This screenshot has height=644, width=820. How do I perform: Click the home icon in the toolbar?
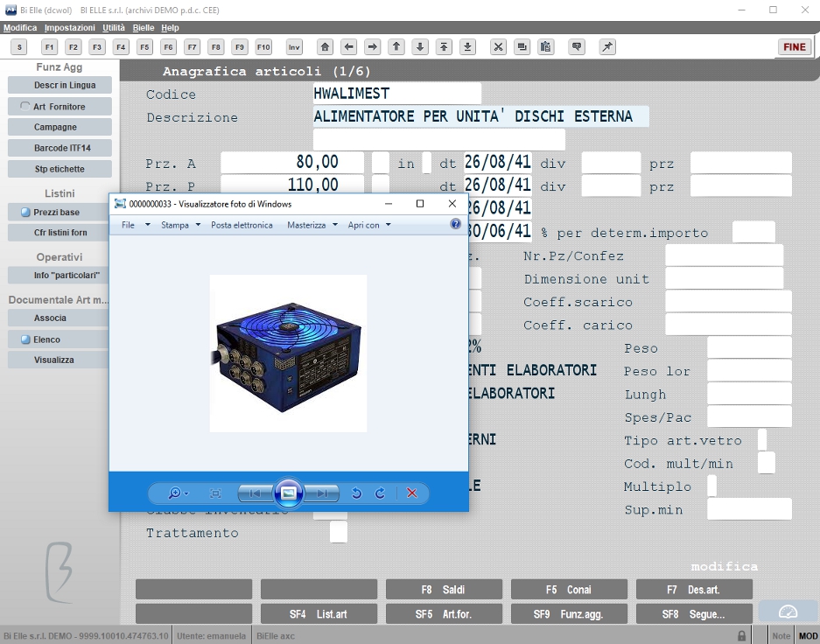(325, 47)
